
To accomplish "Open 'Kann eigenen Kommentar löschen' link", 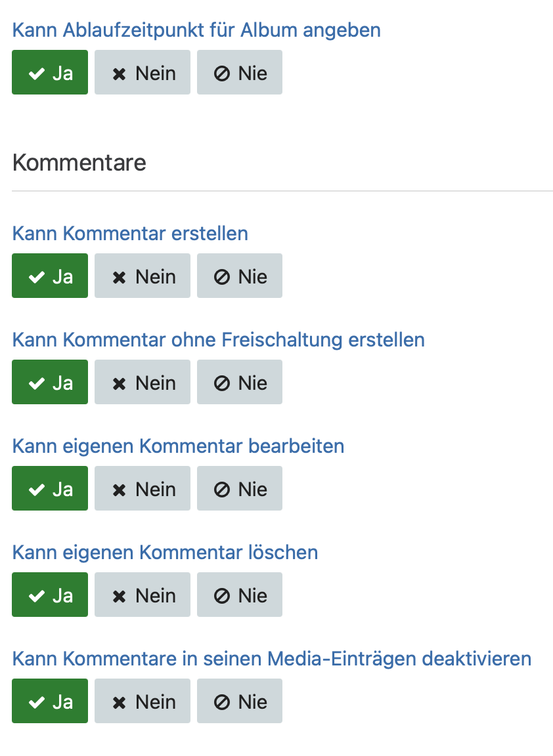I will click(x=165, y=553).
